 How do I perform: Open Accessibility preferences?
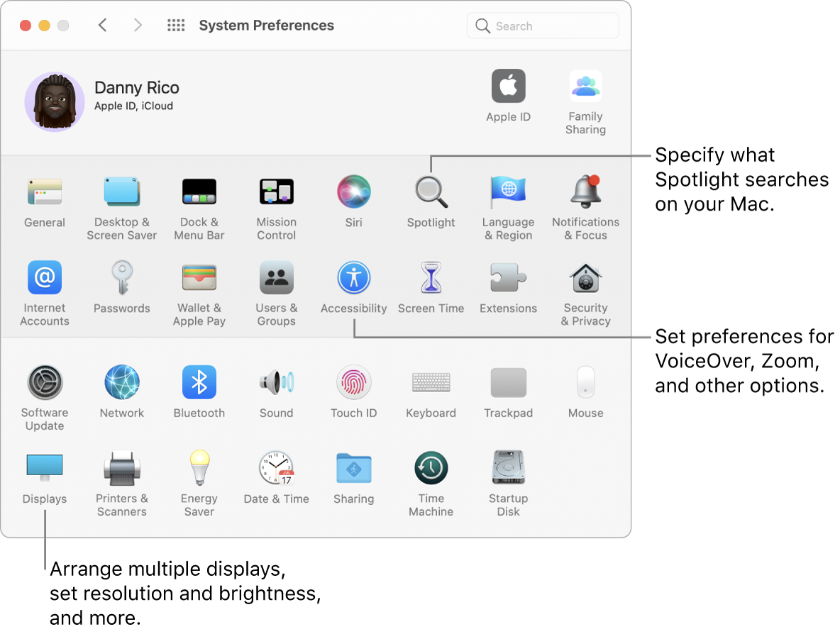[353, 277]
